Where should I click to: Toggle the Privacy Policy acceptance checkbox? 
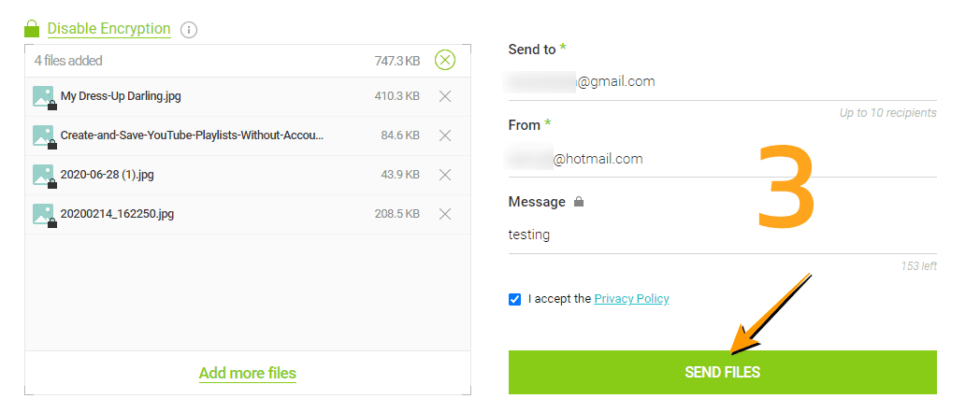(515, 299)
